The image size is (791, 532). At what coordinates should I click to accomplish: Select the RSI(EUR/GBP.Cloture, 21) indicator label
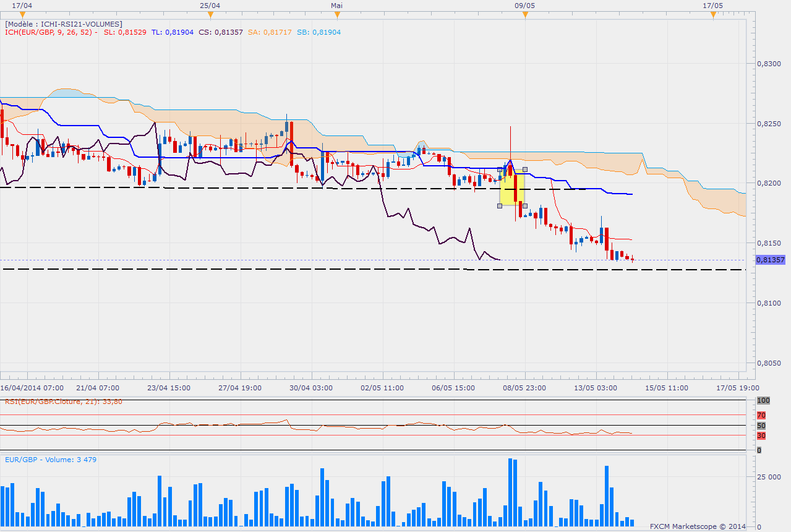coord(64,401)
